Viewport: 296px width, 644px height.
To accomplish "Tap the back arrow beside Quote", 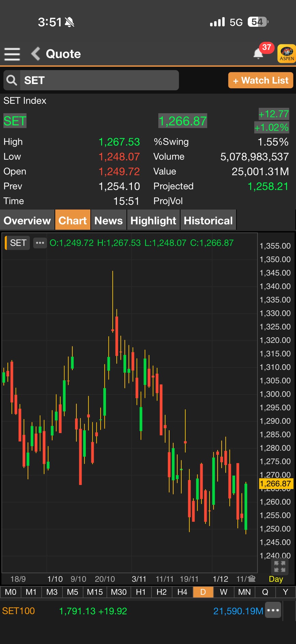I will 35,54.
